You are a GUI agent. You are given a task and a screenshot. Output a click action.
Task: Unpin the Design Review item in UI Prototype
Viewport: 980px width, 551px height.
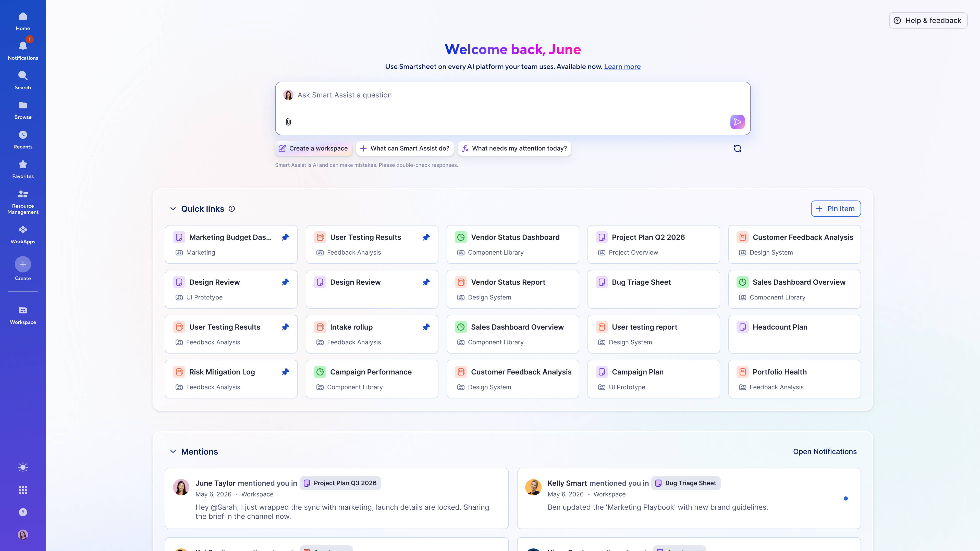(285, 282)
